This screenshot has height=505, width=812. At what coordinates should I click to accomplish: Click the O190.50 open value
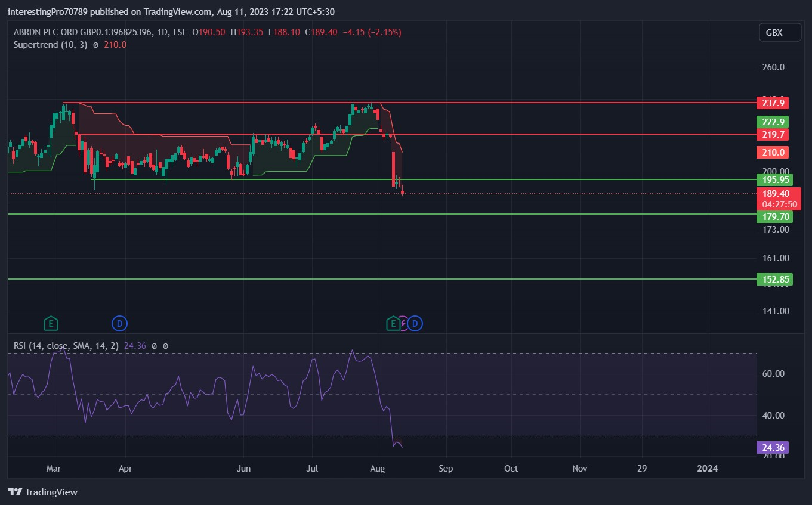[x=208, y=32]
